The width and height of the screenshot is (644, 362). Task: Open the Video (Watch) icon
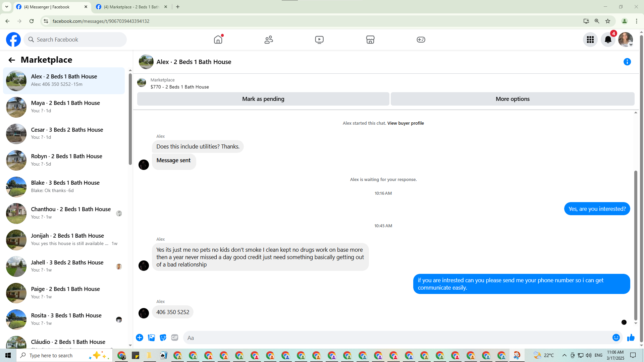319,40
